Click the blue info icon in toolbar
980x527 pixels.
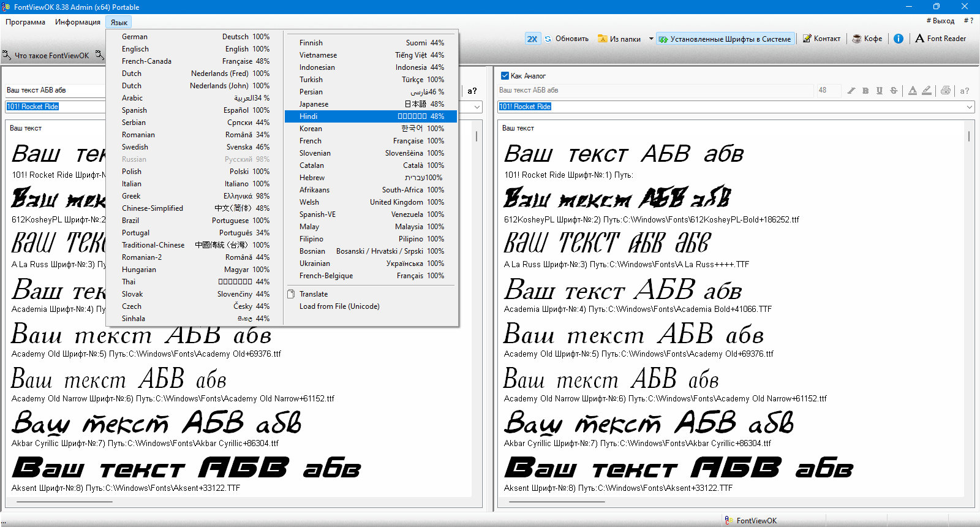(x=899, y=39)
